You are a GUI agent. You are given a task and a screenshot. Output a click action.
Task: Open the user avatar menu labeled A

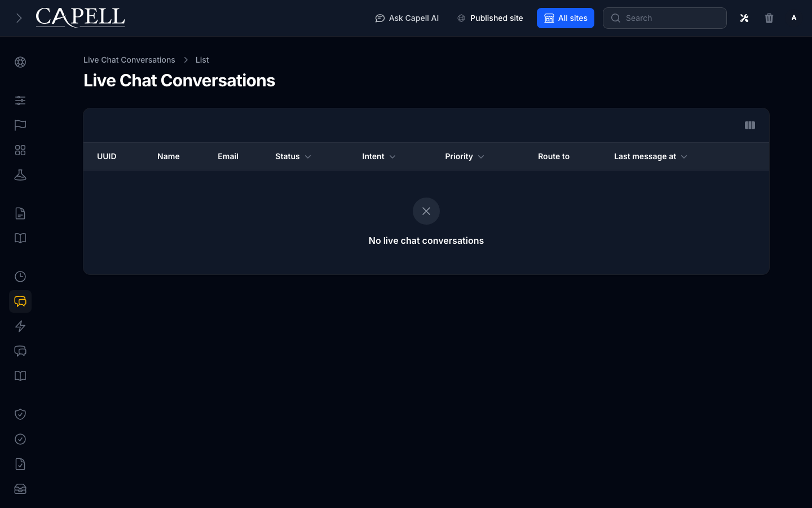point(794,18)
